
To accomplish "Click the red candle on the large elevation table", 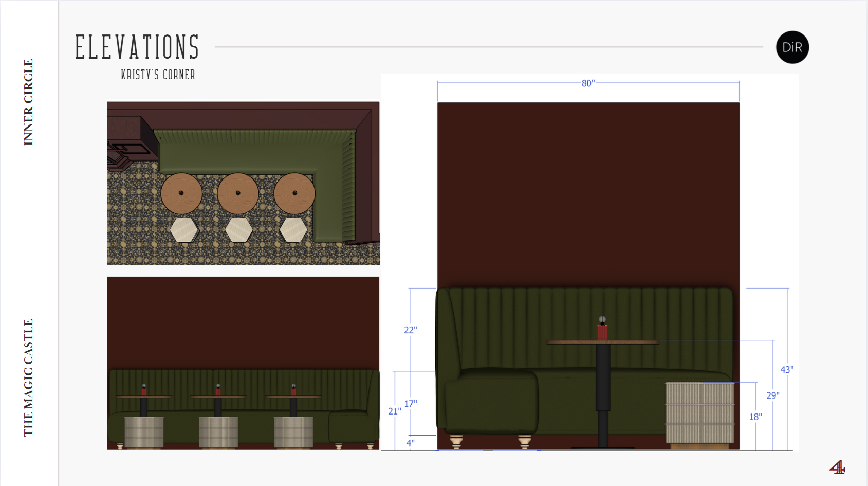I will [602, 331].
